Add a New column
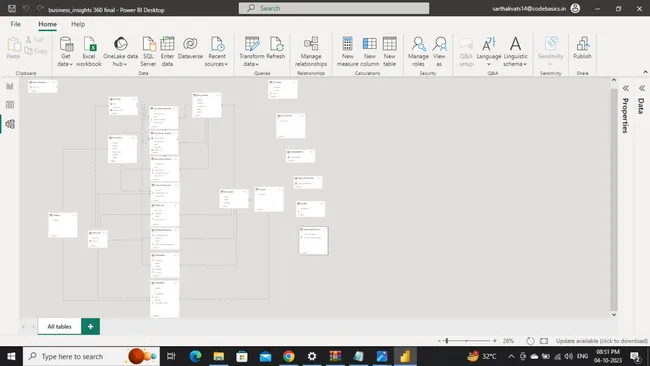Image resolution: width=650 pixels, height=366 pixels. [369, 51]
